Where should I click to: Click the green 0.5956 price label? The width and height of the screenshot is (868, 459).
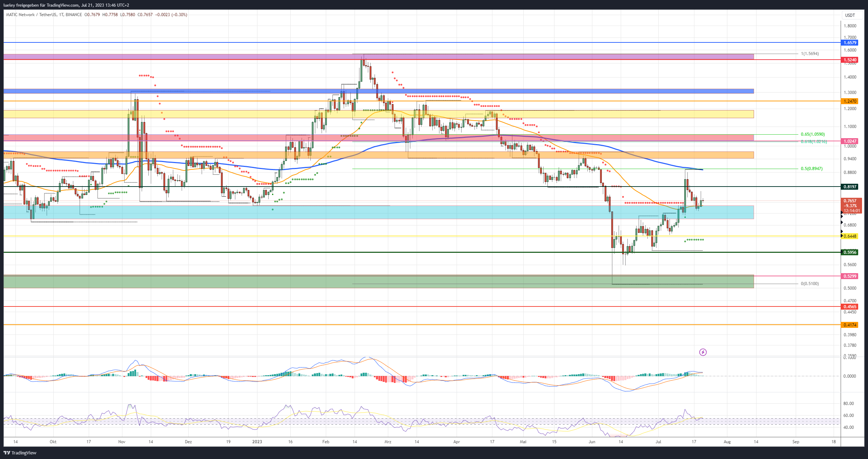850,252
